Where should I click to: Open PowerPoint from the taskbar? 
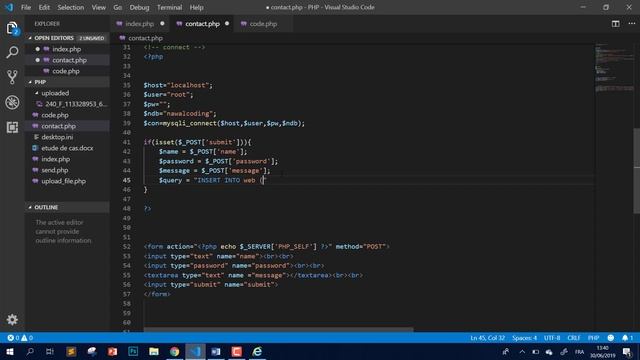112,351
